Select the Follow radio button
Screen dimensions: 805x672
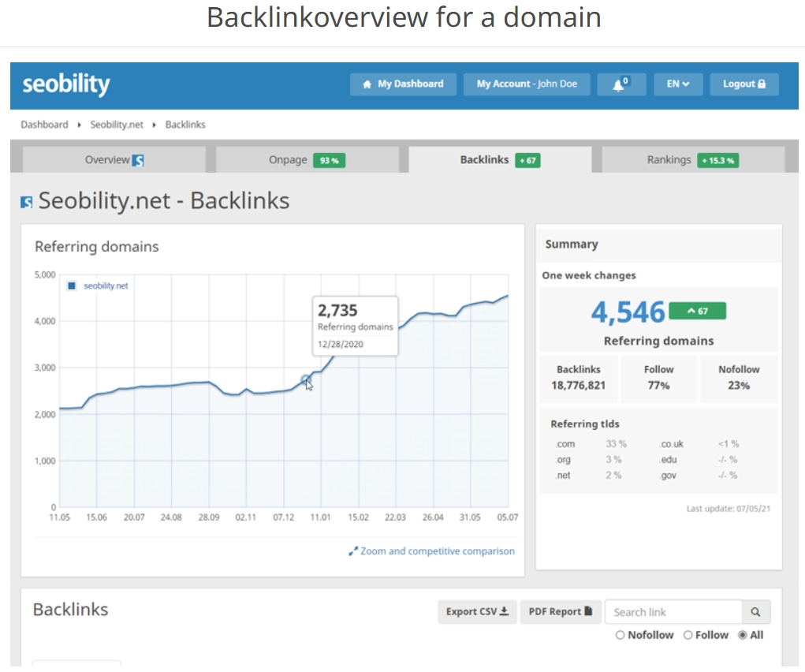click(x=688, y=635)
